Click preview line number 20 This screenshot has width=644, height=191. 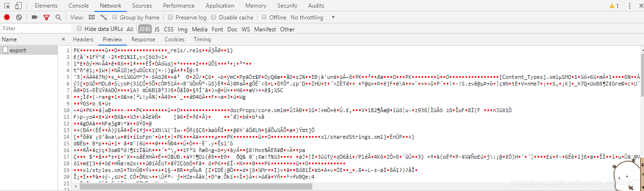66,177
